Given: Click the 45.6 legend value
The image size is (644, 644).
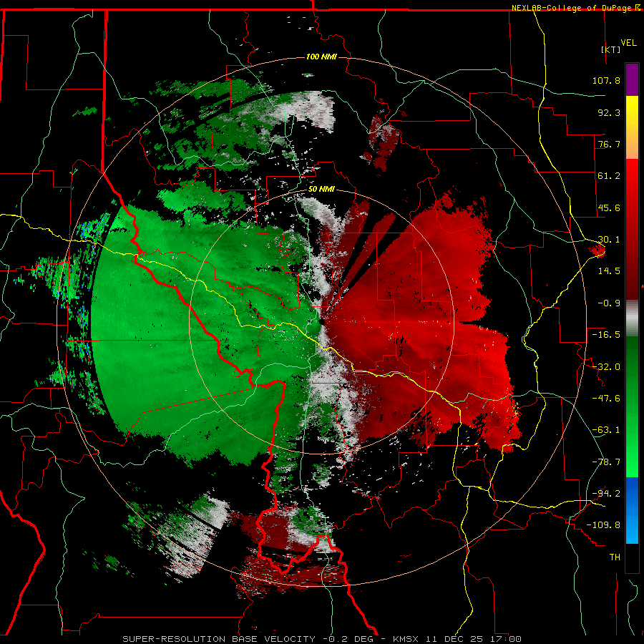Looking at the screenshot, I should tap(609, 208).
